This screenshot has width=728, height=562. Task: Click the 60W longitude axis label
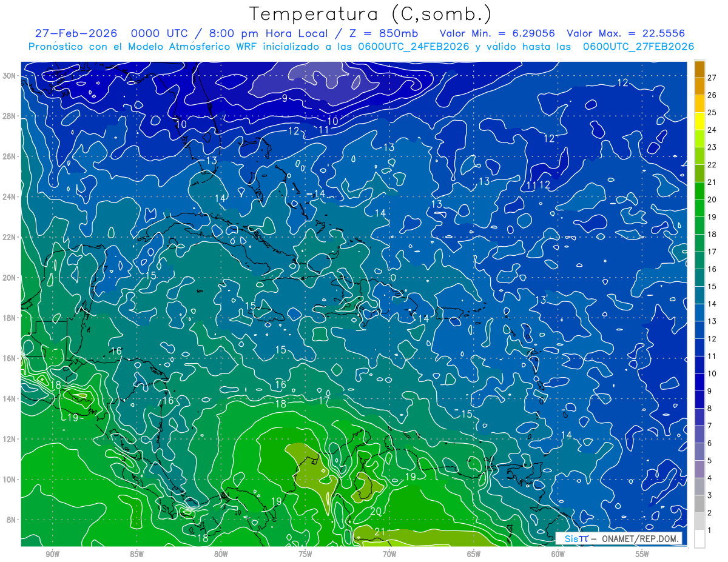[558, 554]
